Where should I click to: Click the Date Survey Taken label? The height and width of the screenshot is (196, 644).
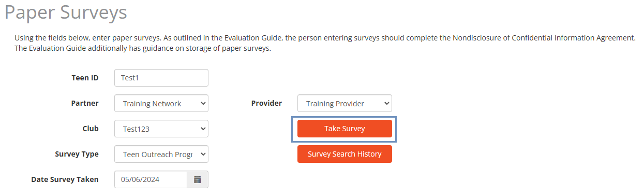pyautogui.click(x=65, y=179)
